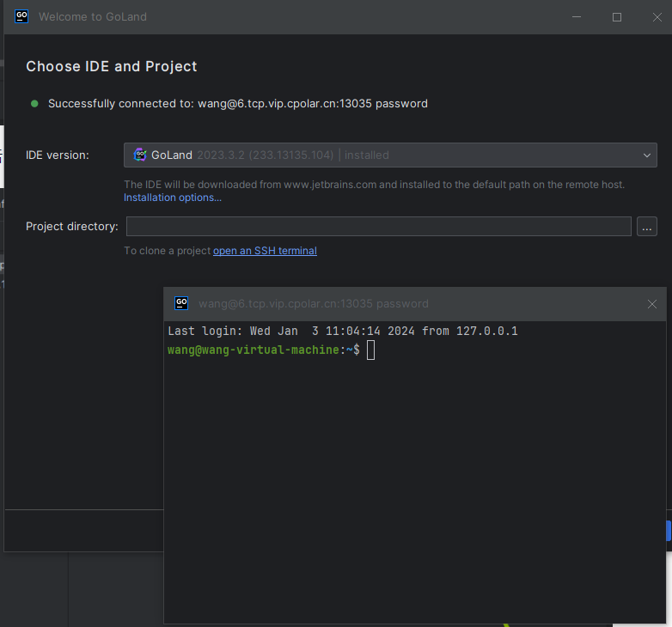Browse for project directory using ellipsis button

(x=647, y=227)
